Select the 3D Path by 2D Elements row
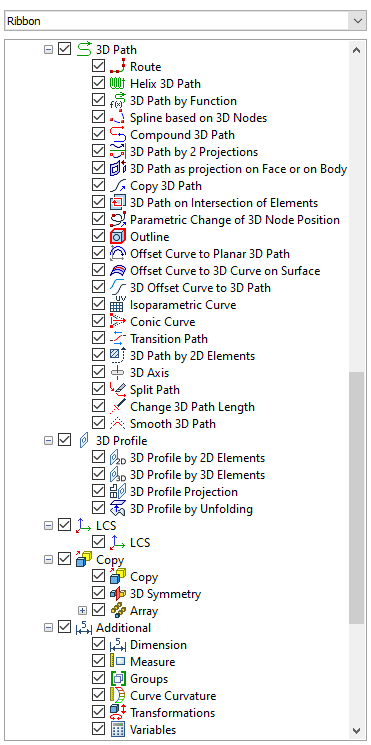Screen dimensions: 371x745 click(192, 356)
